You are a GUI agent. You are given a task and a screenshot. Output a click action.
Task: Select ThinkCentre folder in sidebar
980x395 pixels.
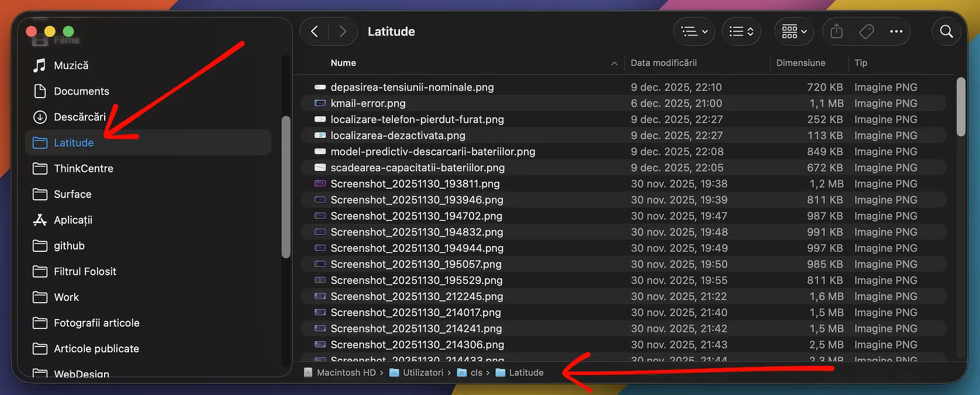click(84, 169)
